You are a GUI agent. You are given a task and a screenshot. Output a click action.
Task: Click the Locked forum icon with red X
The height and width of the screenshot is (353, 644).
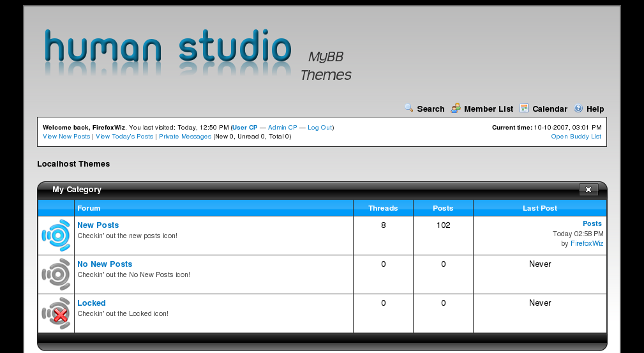(56, 313)
